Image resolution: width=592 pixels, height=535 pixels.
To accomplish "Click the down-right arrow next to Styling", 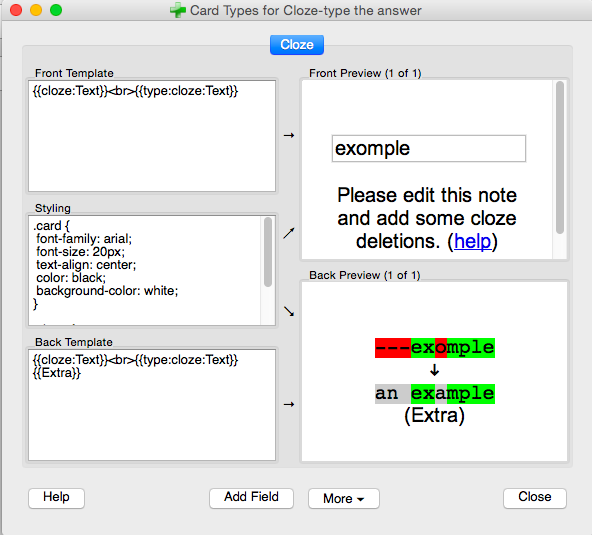I will (x=289, y=311).
